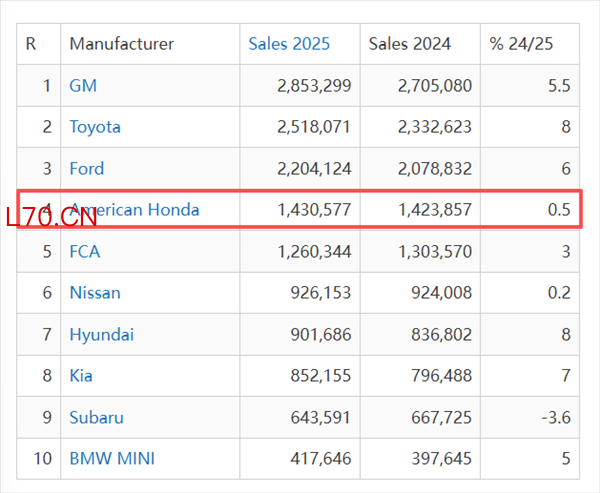This screenshot has height=493, width=600.
Task: Click the Manufacturer column header
Action: pos(121,44)
